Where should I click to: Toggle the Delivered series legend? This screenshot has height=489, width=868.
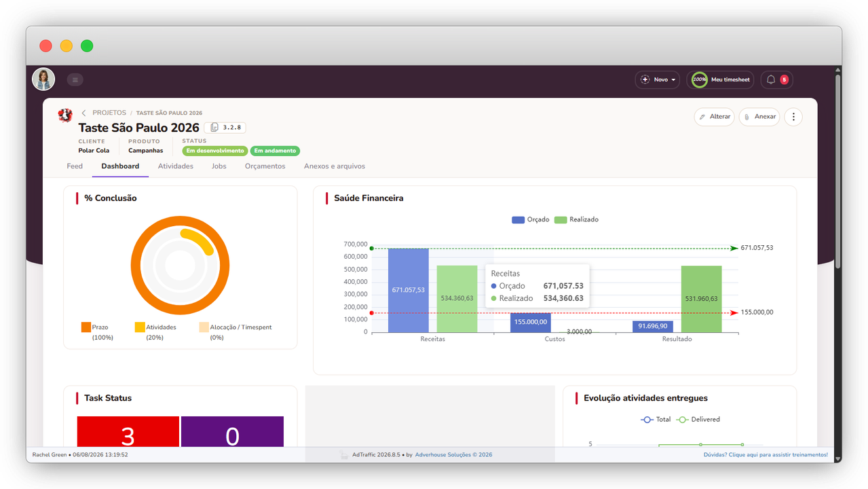[x=698, y=420]
